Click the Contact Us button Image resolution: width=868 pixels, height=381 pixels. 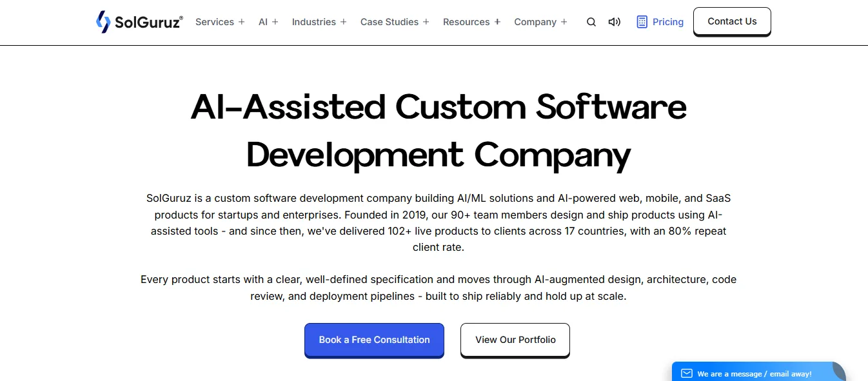tap(732, 22)
